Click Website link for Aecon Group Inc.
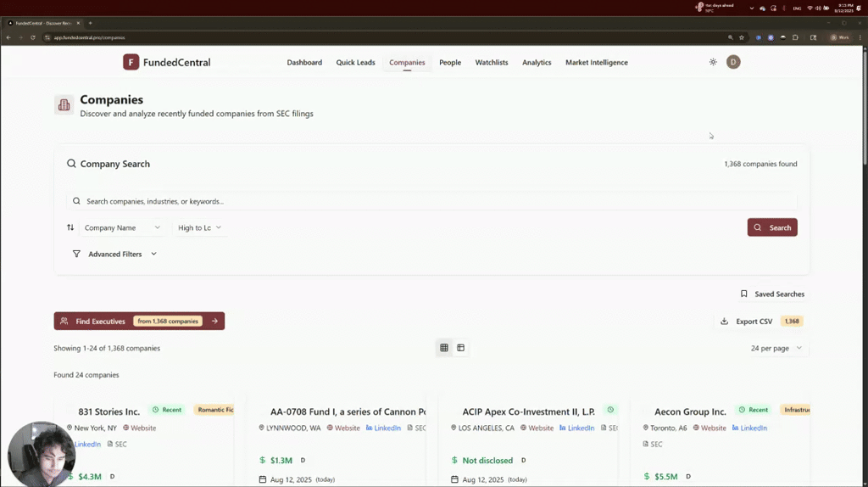The width and height of the screenshot is (868, 487). coord(709,428)
